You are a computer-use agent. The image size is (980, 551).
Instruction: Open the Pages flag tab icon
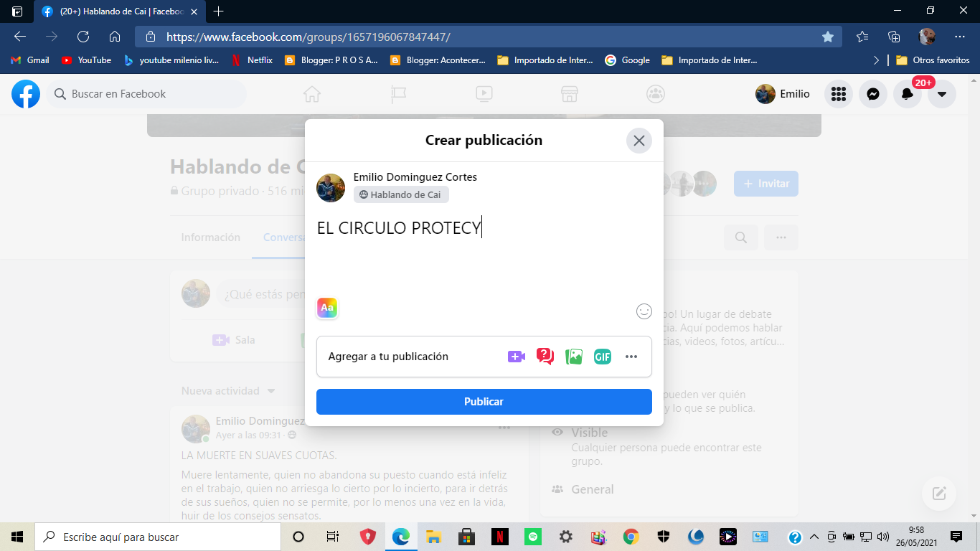point(398,94)
